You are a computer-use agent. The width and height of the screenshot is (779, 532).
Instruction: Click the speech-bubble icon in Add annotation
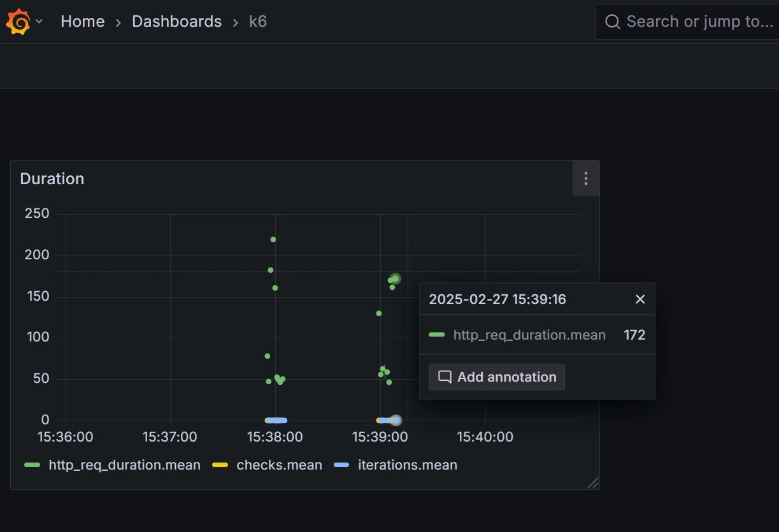coord(445,377)
